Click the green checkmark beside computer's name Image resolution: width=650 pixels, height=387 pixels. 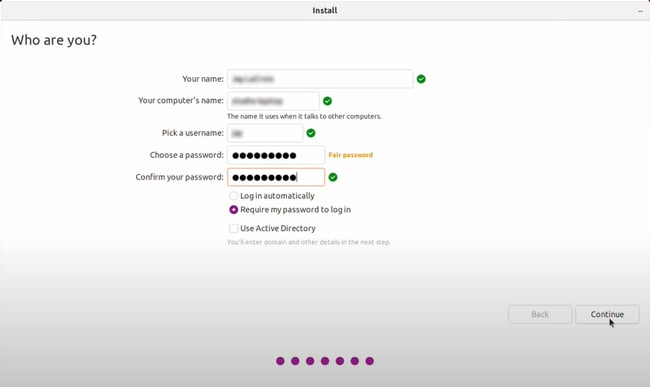tap(327, 101)
